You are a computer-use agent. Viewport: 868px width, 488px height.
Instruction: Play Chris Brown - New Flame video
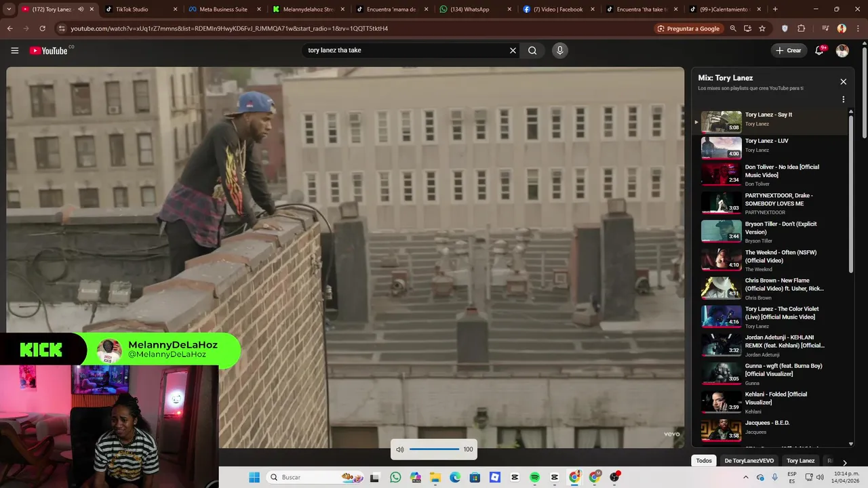770,288
